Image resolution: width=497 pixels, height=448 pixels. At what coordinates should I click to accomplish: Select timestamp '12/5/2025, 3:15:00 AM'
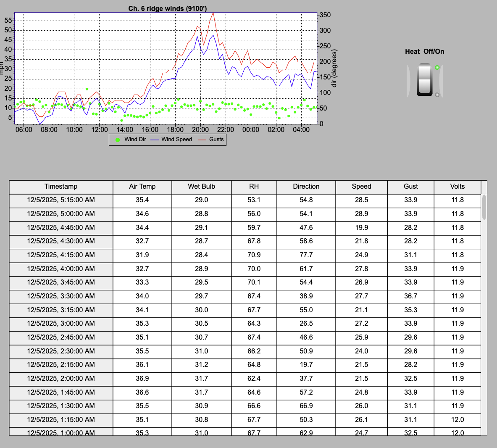click(61, 310)
